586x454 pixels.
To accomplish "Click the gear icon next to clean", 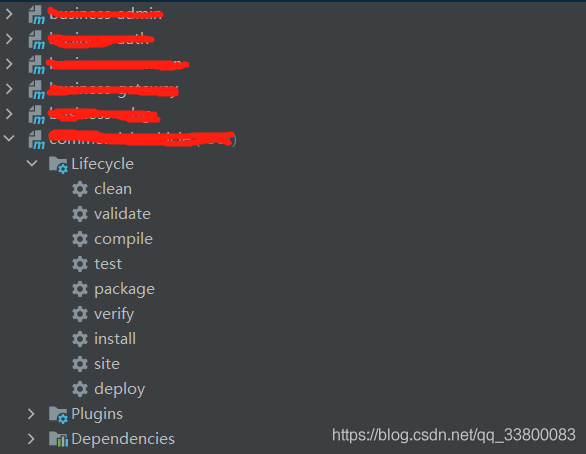I will 80,189.
